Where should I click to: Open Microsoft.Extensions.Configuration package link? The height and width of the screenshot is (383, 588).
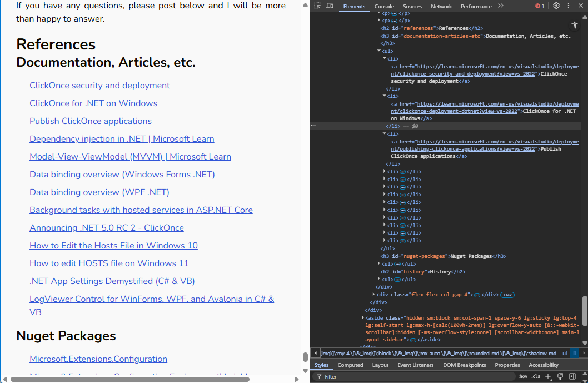[98, 359]
